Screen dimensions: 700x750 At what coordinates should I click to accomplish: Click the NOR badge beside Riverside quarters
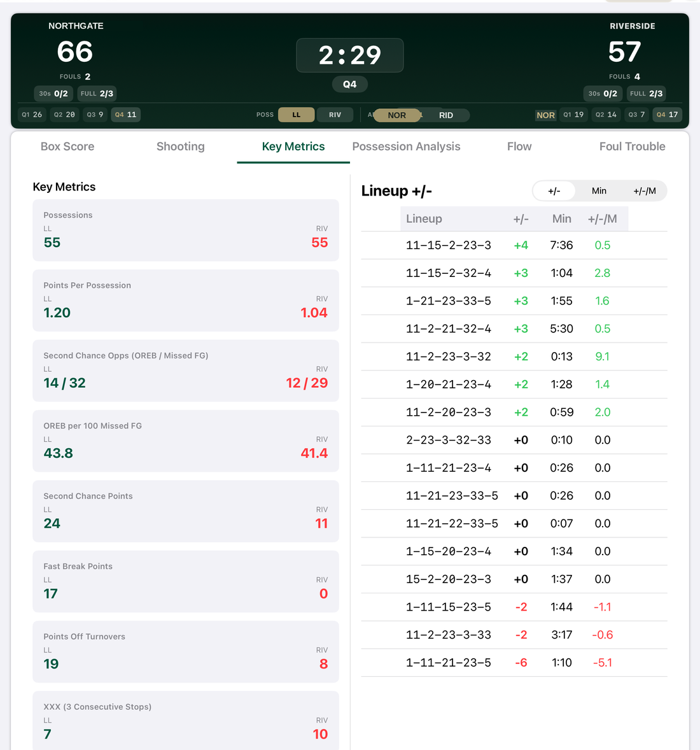[545, 115]
